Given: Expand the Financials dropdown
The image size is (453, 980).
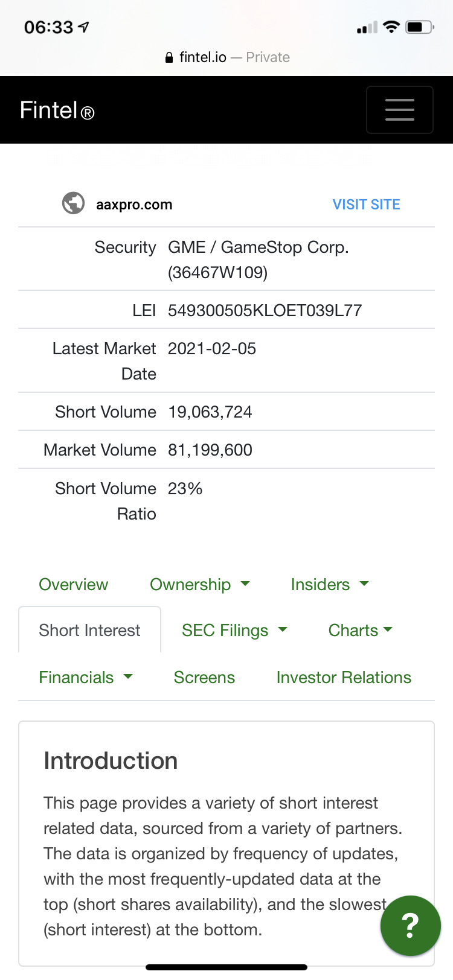Looking at the screenshot, I should tap(85, 678).
